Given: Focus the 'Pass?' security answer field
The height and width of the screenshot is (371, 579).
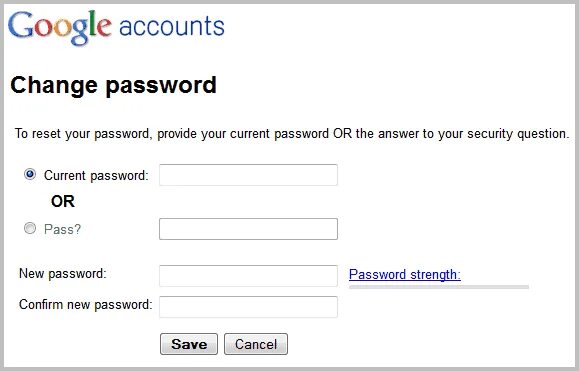Looking at the screenshot, I should pos(248,229).
